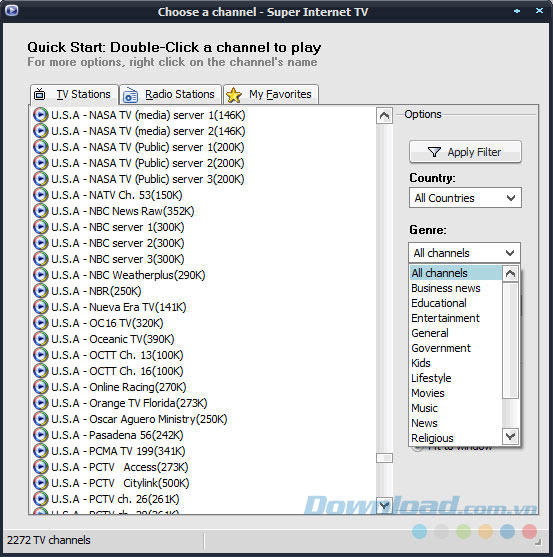Click the channel list scrollbar thumb
This screenshot has height=557, width=553.
[384, 458]
